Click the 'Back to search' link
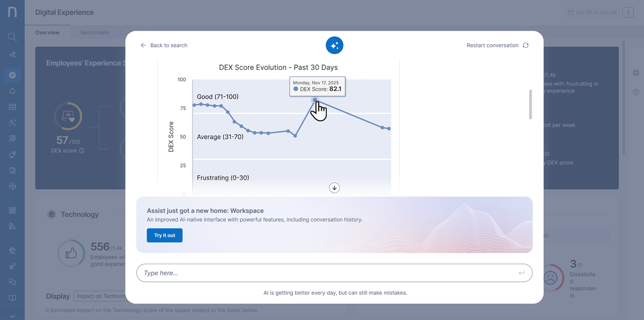Image resolution: width=644 pixels, height=320 pixels. [x=164, y=45]
